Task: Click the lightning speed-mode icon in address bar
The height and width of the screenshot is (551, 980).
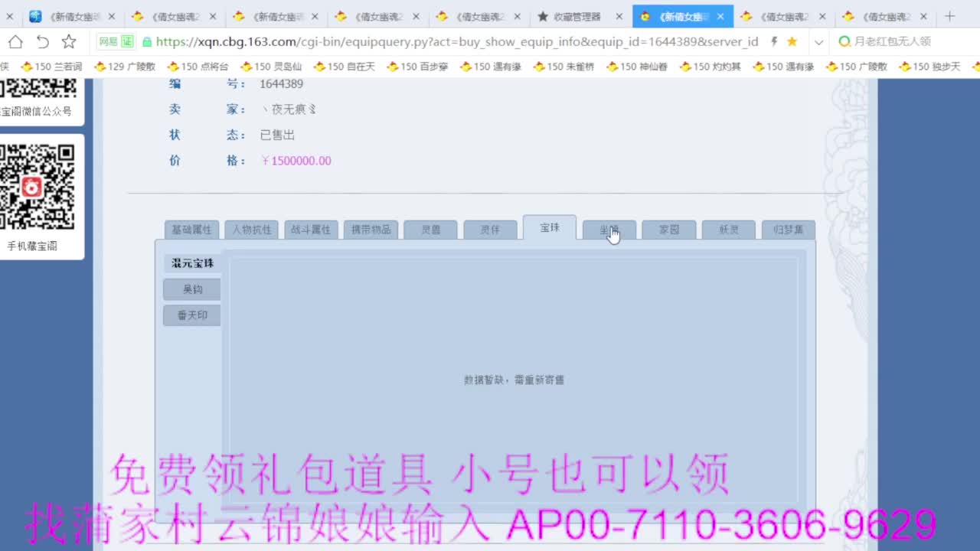Action: coord(774,42)
